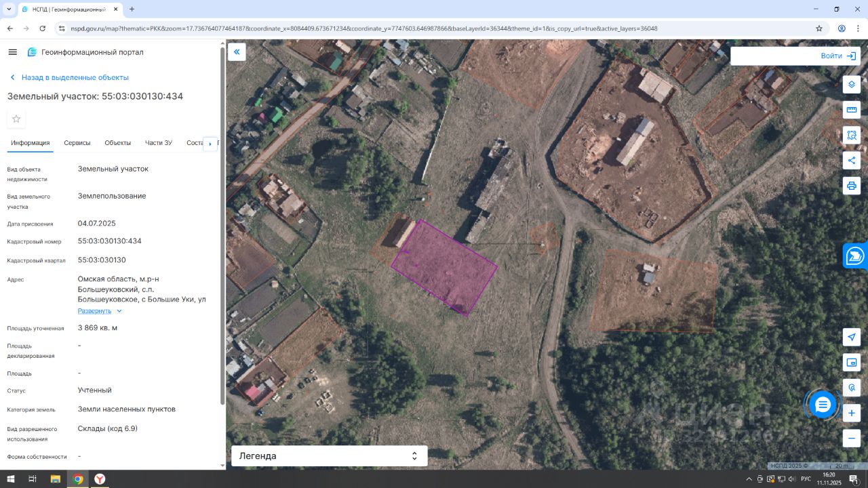Select the ruler measurement tool
Viewport: 868px width, 488px height.
click(852, 110)
